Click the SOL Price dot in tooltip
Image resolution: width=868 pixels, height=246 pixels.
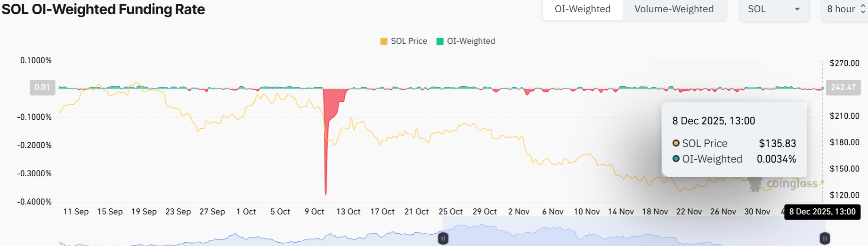point(676,143)
